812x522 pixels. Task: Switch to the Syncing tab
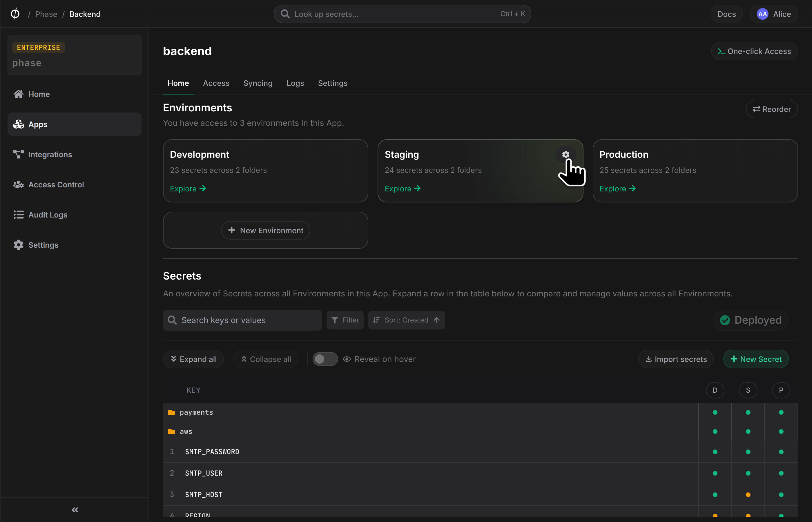coord(258,84)
